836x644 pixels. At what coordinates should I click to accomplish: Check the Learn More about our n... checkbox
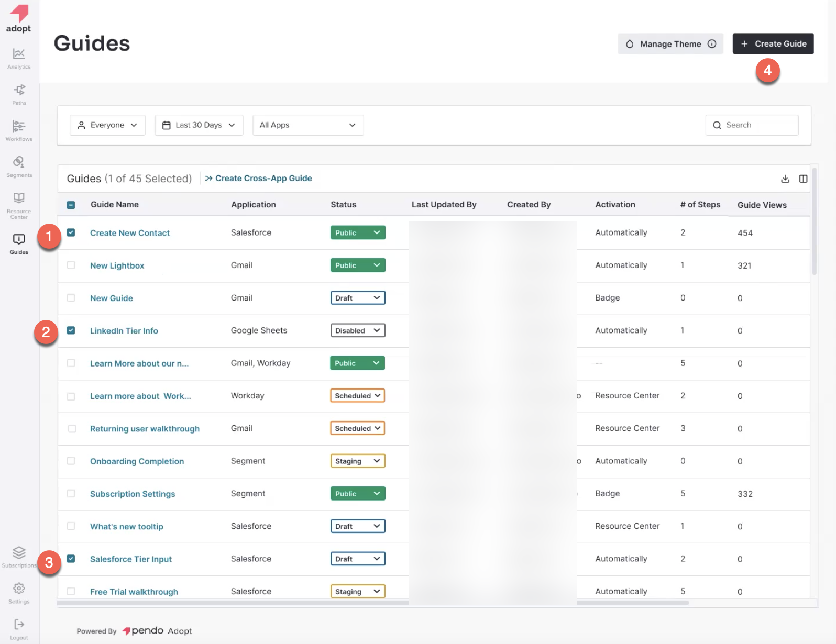[71, 363]
